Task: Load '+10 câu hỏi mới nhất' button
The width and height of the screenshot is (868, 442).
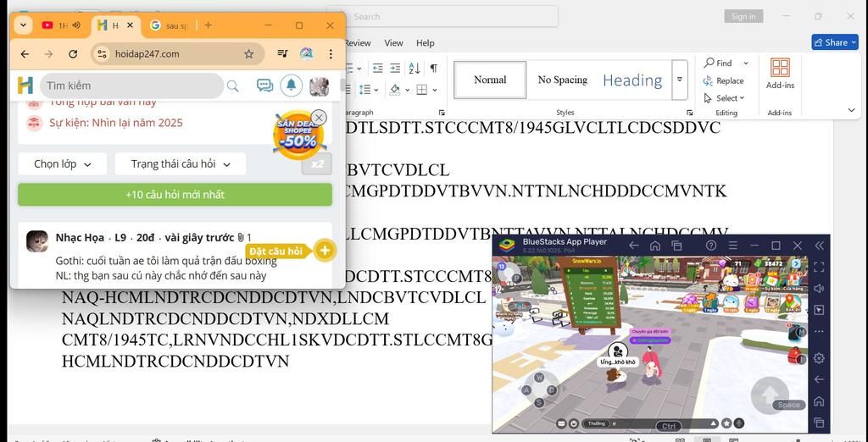Action: point(175,195)
